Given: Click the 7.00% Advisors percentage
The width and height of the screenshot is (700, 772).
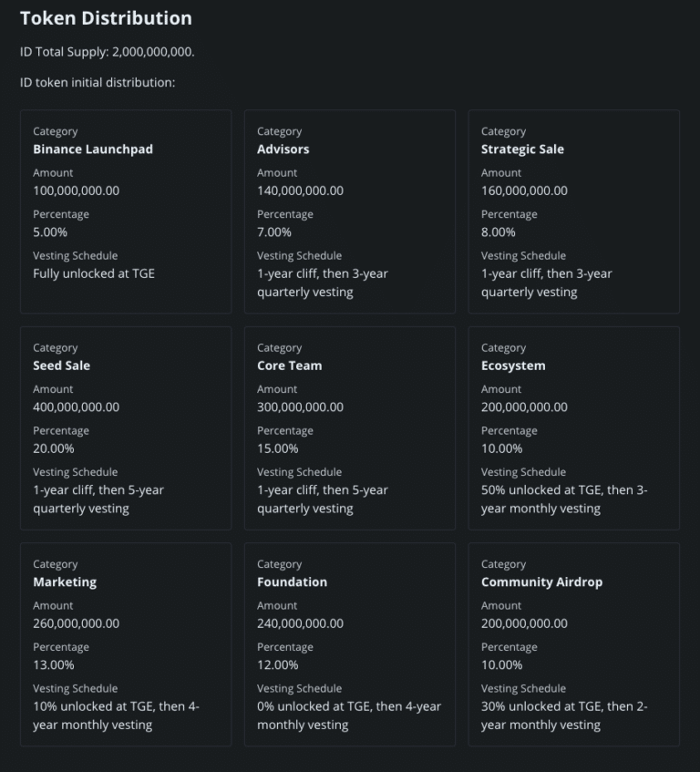Looking at the screenshot, I should click(x=274, y=232).
